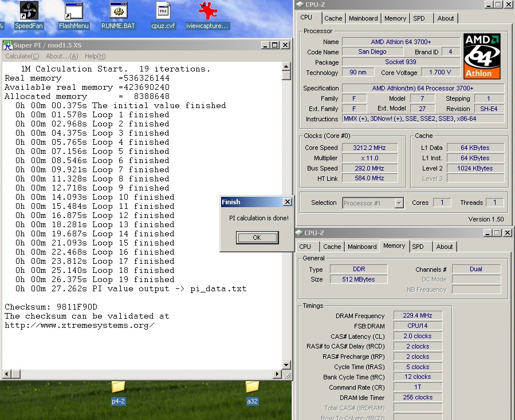The height and width of the screenshot is (420, 515).
Task: Open the iviewcapture red splat icon
Action: pos(207,11)
